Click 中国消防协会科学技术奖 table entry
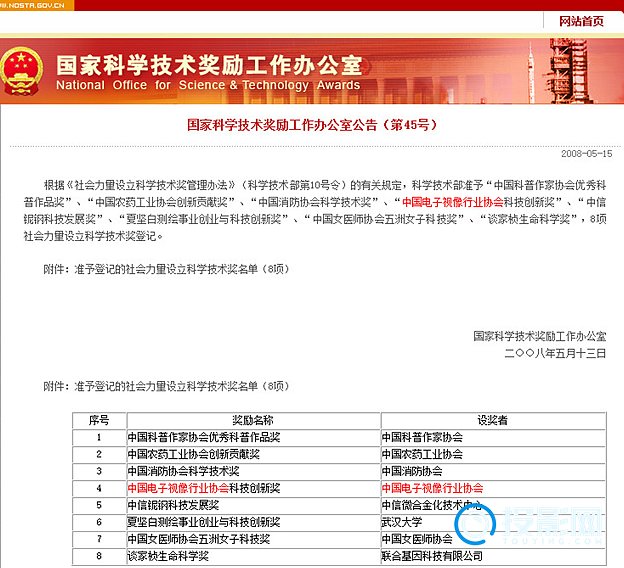Viewport: 624px width, 568px height. (x=183, y=471)
